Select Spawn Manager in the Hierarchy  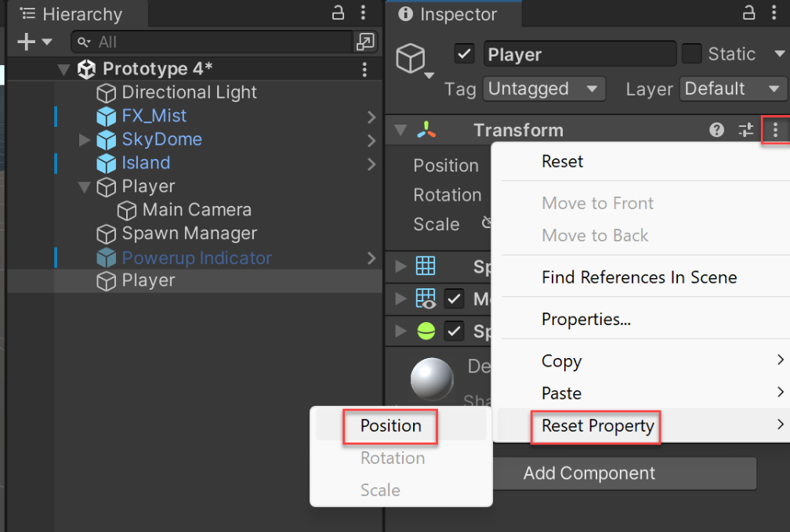[189, 233]
